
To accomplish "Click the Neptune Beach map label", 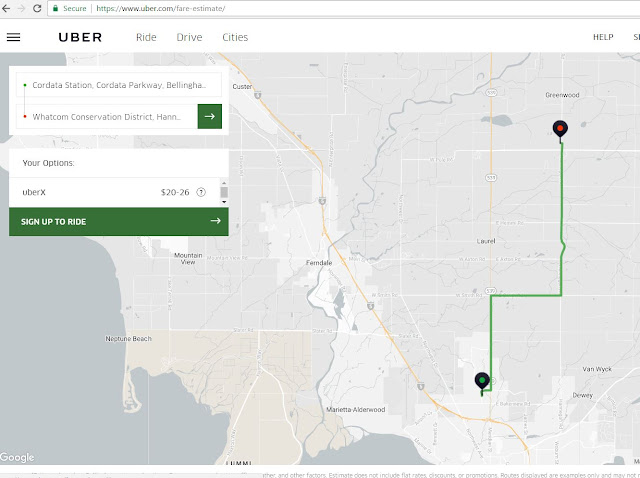I will pos(129,339).
